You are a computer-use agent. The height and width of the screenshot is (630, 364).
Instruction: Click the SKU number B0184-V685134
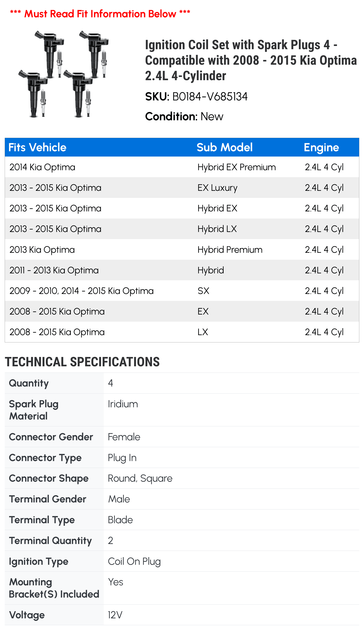pos(210,97)
